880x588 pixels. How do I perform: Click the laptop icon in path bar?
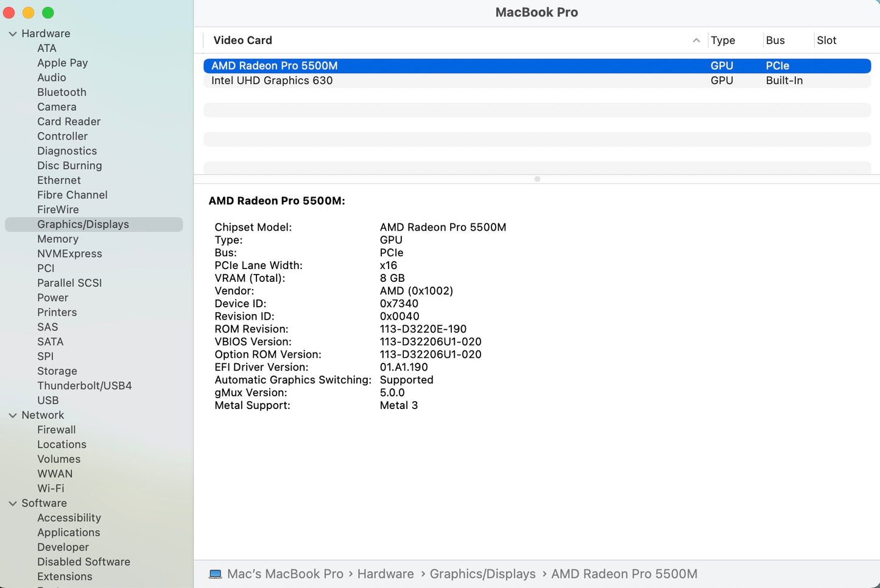[x=215, y=574]
